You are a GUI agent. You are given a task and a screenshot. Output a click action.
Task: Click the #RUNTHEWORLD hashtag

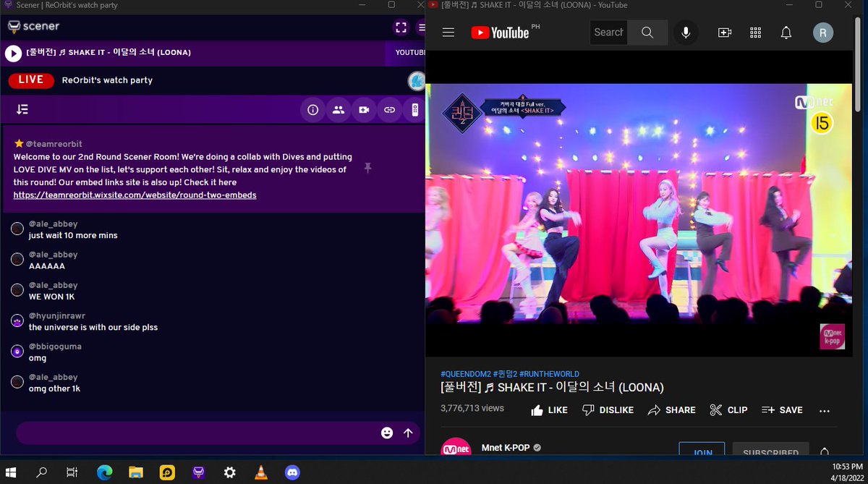pyautogui.click(x=549, y=374)
